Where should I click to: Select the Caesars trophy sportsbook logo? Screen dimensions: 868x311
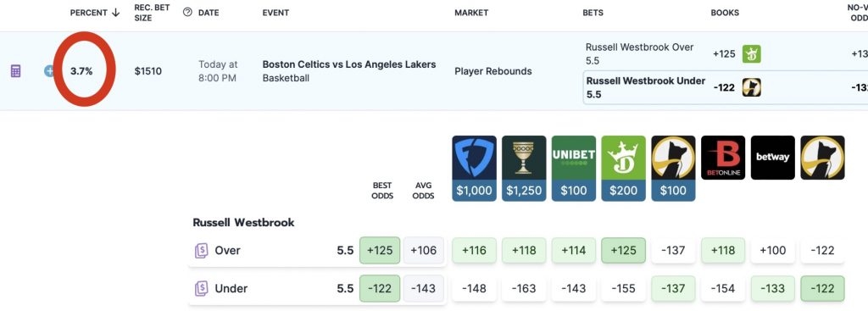[524, 158]
